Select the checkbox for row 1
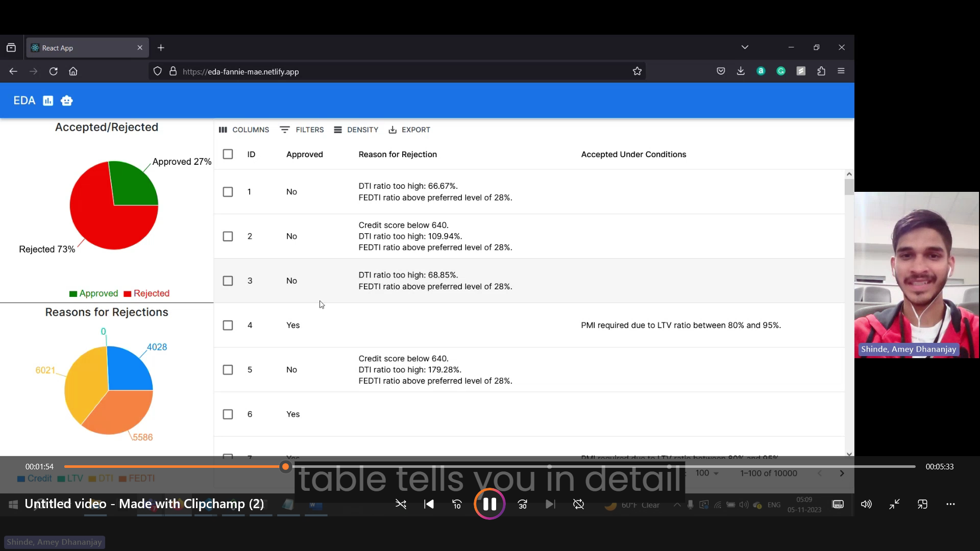 (228, 192)
